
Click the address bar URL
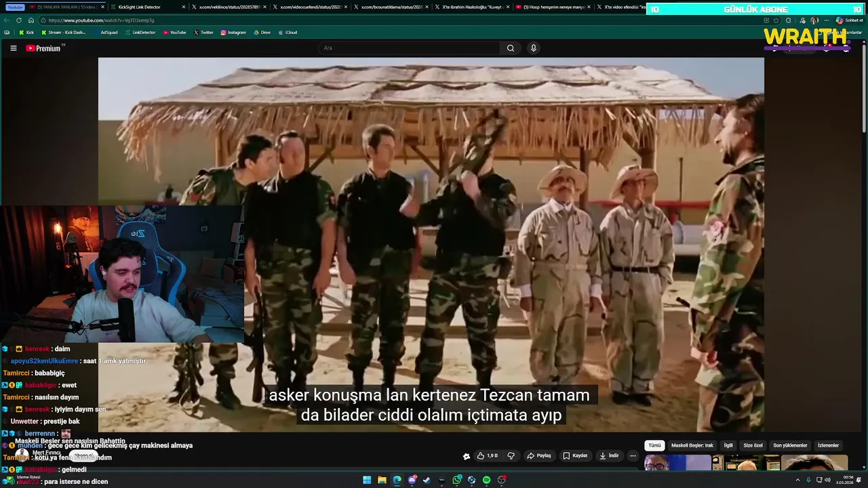pos(102,20)
